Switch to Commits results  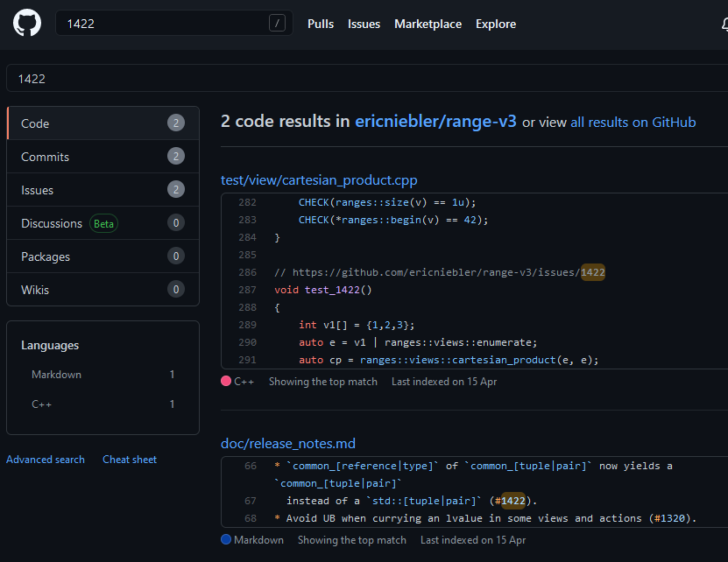pyautogui.click(x=103, y=157)
